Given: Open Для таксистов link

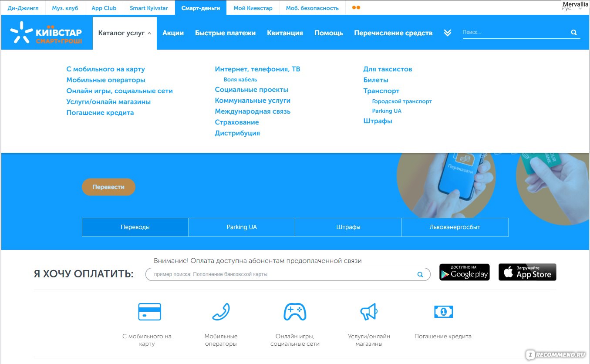Looking at the screenshot, I should click(388, 69).
